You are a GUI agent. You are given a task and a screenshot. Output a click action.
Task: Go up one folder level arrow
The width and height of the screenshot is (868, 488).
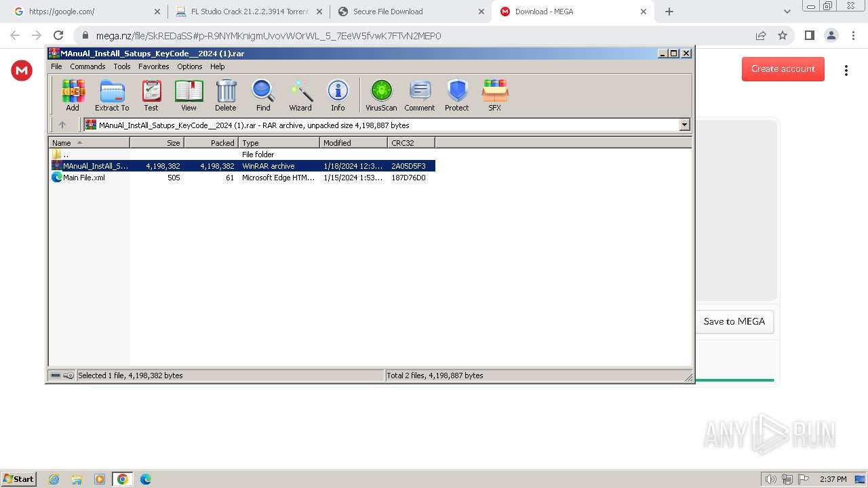point(62,125)
